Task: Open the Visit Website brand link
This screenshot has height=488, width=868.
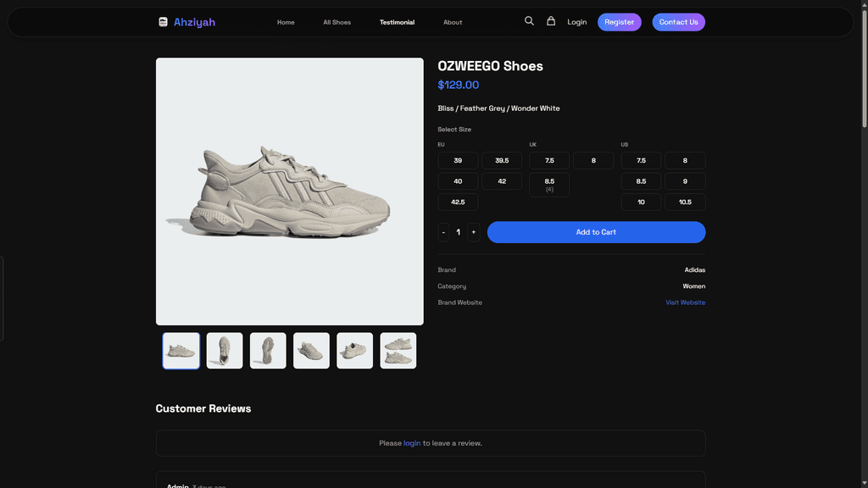Action: (685, 302)
